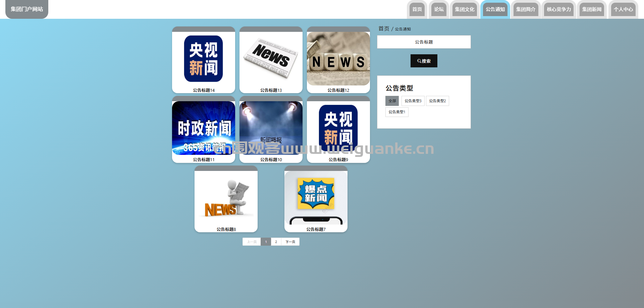644x308 pixels.
Task: Select page 1 in pagination
Action: tap(266, 242)
